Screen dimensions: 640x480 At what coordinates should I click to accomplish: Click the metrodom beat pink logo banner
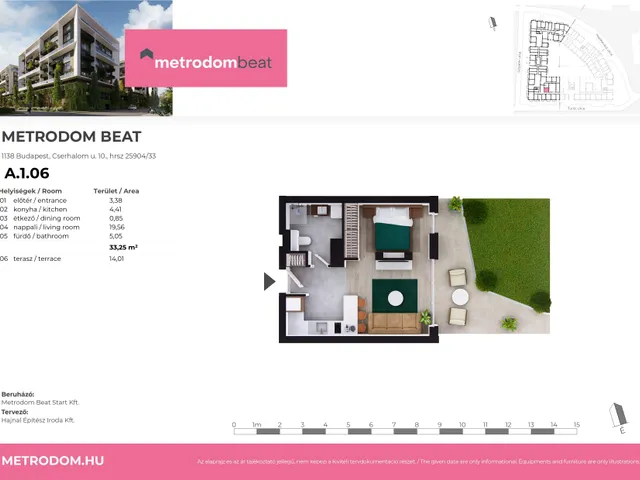[x=206, y=58]
